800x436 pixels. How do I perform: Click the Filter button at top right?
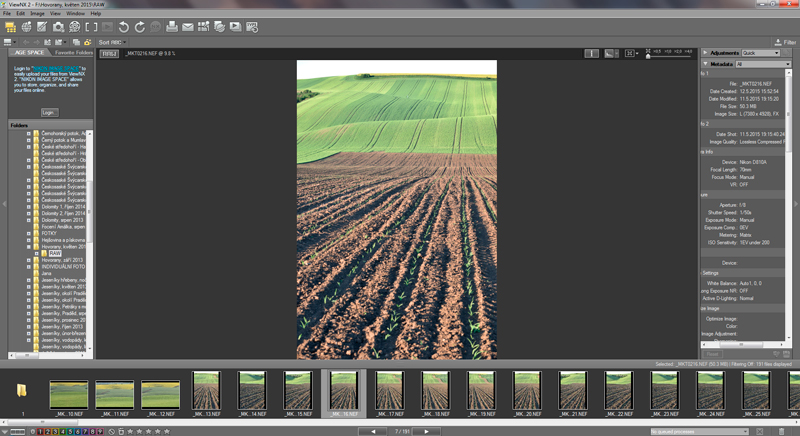[x=785, y=42]
